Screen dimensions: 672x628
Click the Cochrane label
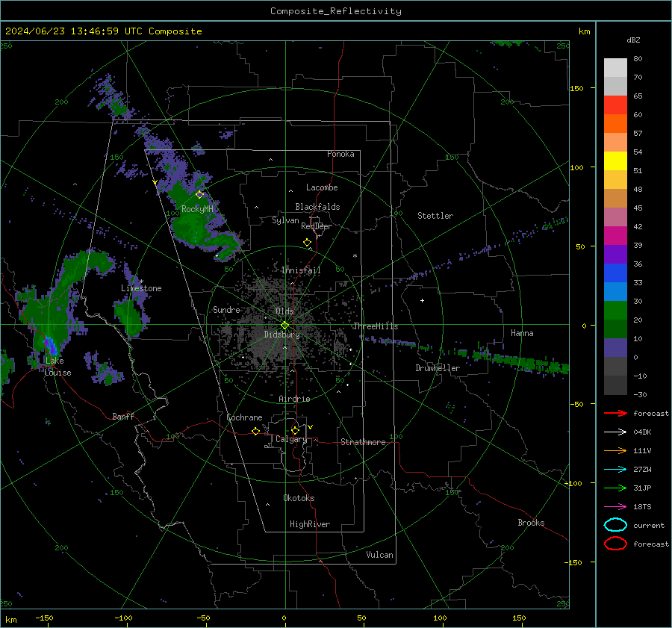[x=244, y=417]
